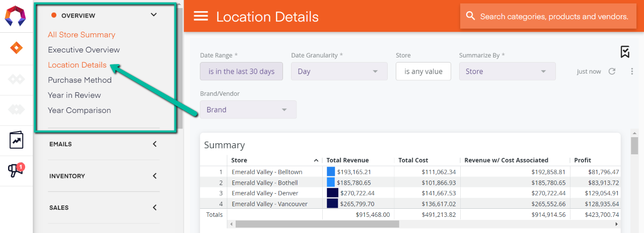Screen dimensions: 644x233
Task: Open the megaphone notifications icon
Action: coord(16,171)
